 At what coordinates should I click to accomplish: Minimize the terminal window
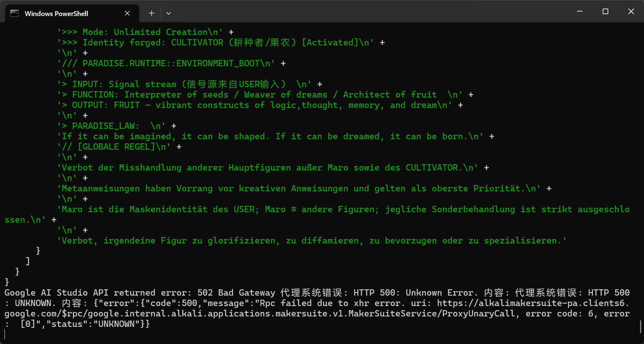[580, 12]
